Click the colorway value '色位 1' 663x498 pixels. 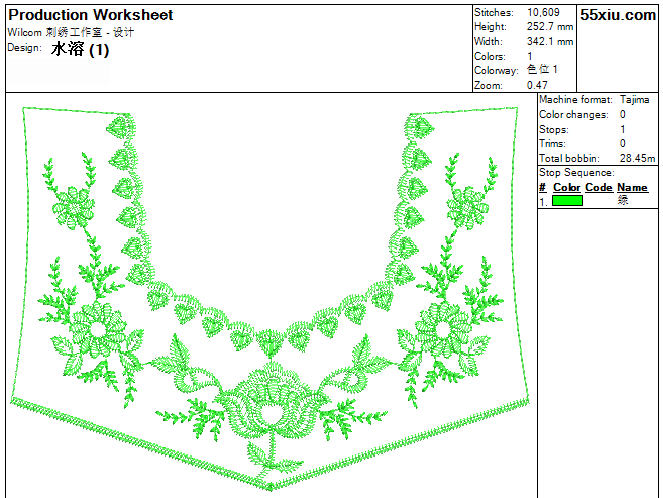542,69
